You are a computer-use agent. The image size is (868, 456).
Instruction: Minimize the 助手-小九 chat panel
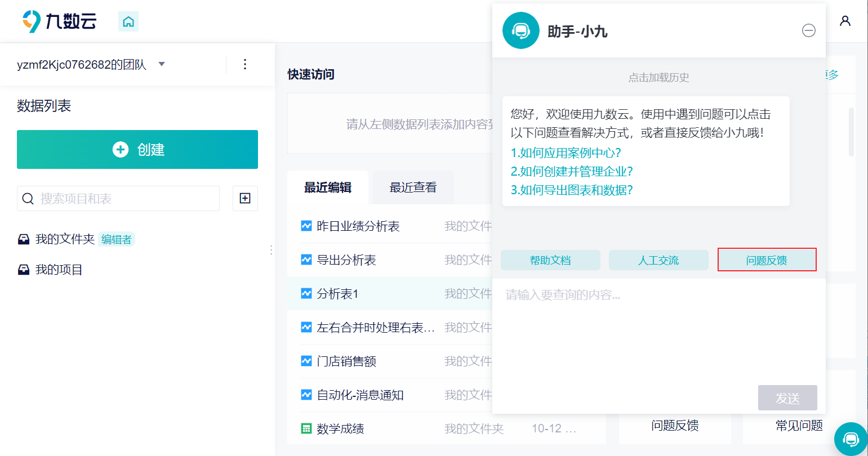(x=808, y=30)
